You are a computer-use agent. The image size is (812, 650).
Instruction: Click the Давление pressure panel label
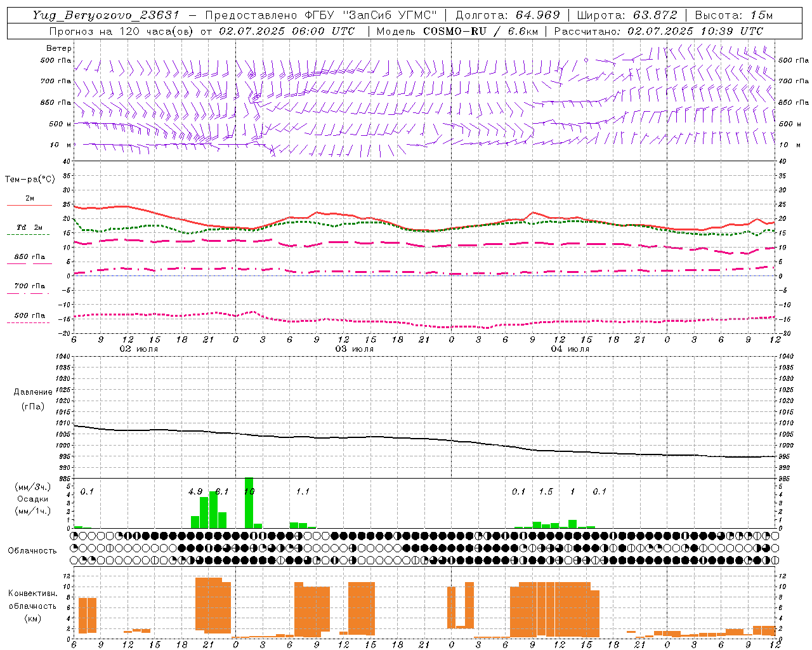point(33,392)
